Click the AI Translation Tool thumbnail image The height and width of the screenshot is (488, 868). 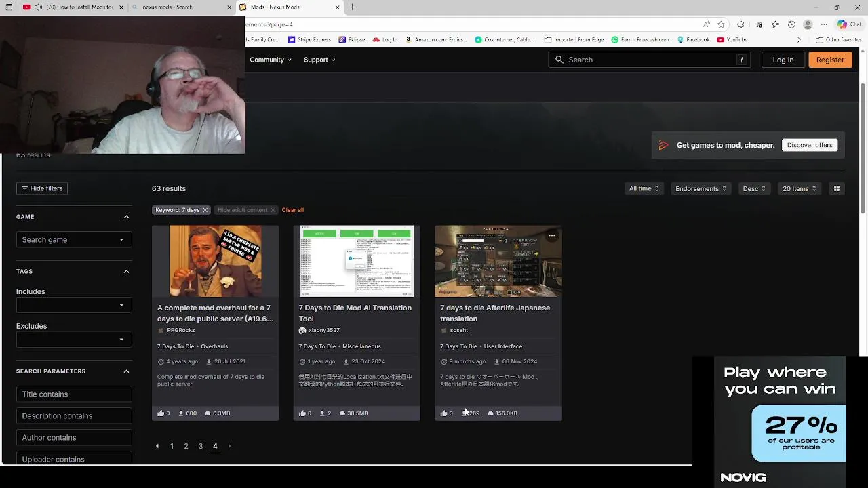tap(357, 261)
